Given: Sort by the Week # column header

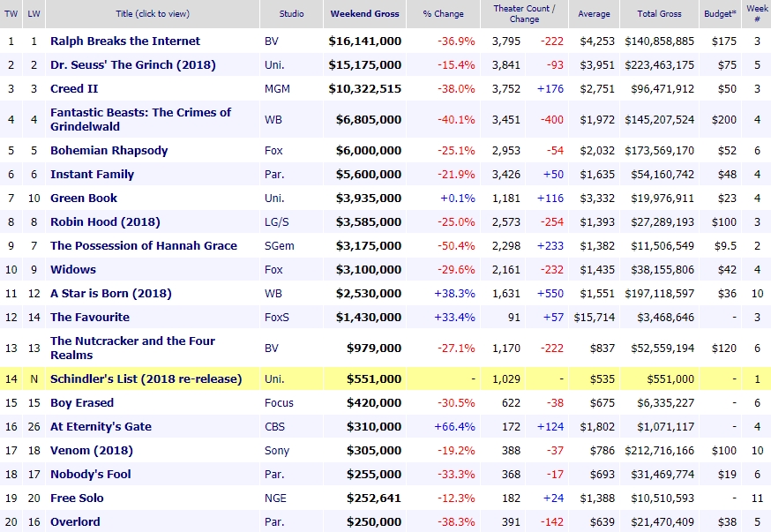Looking at the screenshot, I should click(757, 14).
